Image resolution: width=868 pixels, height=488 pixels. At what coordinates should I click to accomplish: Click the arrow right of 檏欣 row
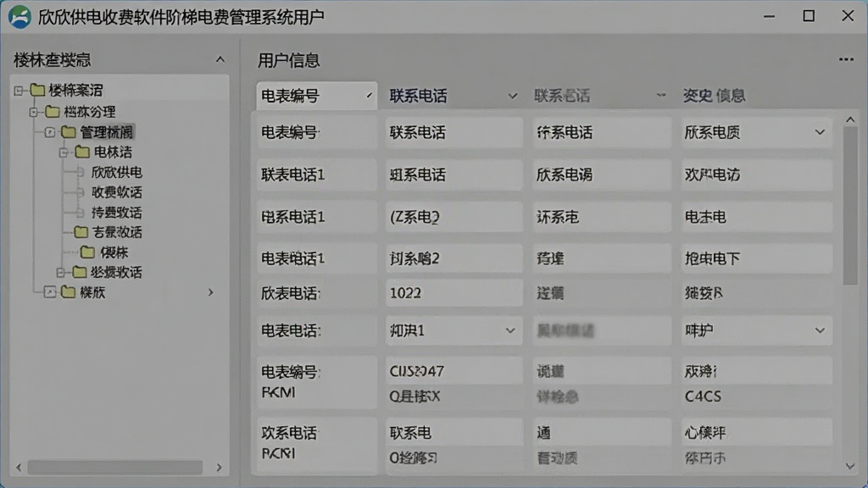point(211,292)
